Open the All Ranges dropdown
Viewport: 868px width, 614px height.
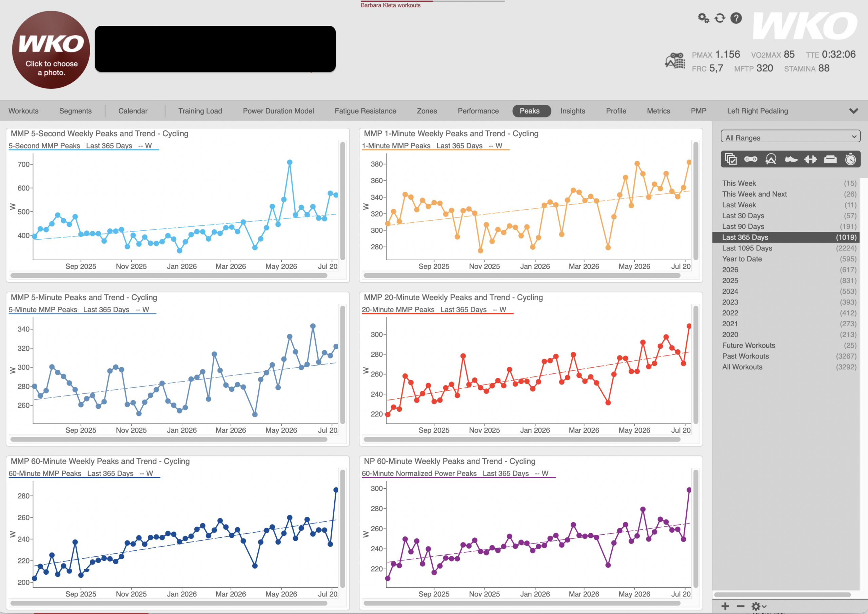pos(790,137)
